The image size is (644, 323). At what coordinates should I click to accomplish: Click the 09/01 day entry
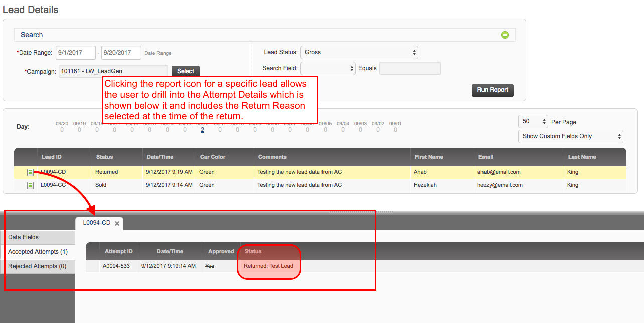click(x=395, y=127)
